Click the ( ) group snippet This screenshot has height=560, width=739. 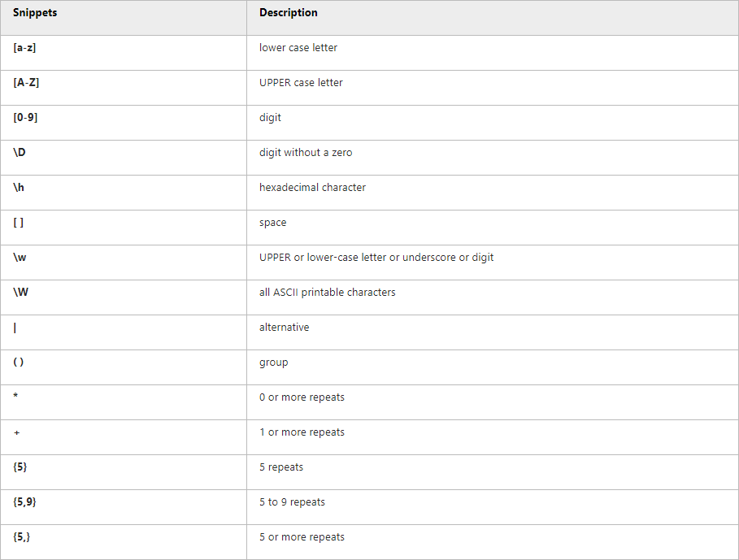(x=19, y=362)
